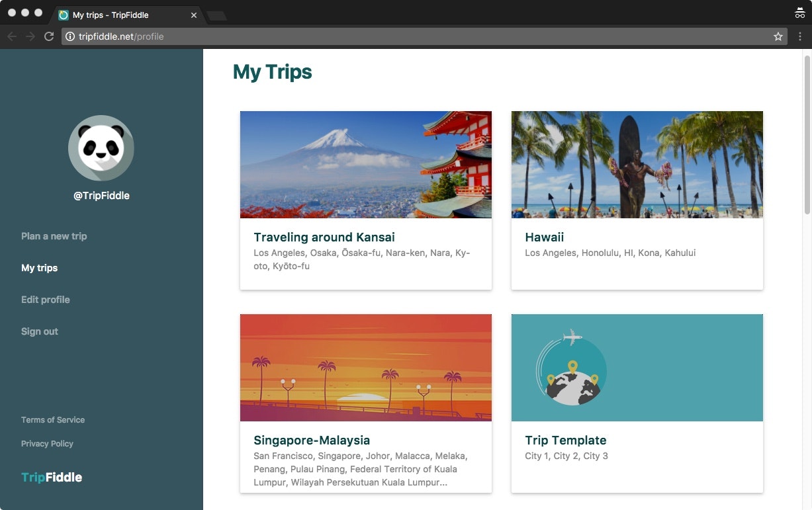The width and height of the screenshot is (812, 510).
Task: Open the browser three-dot overflow menu
Action: click(x=800, y=36)
